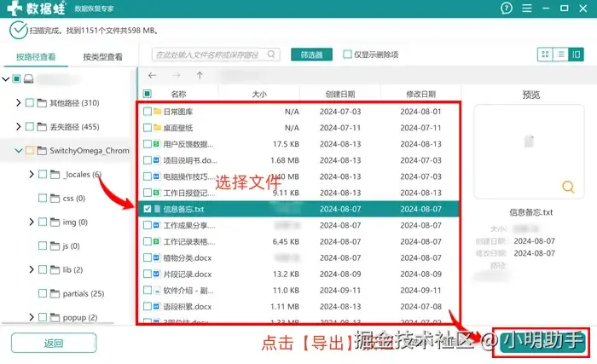Select the 电脑操作技巧 file row
Image resolution: width=597 pixels, height=364 pixels.
point(298,176)
